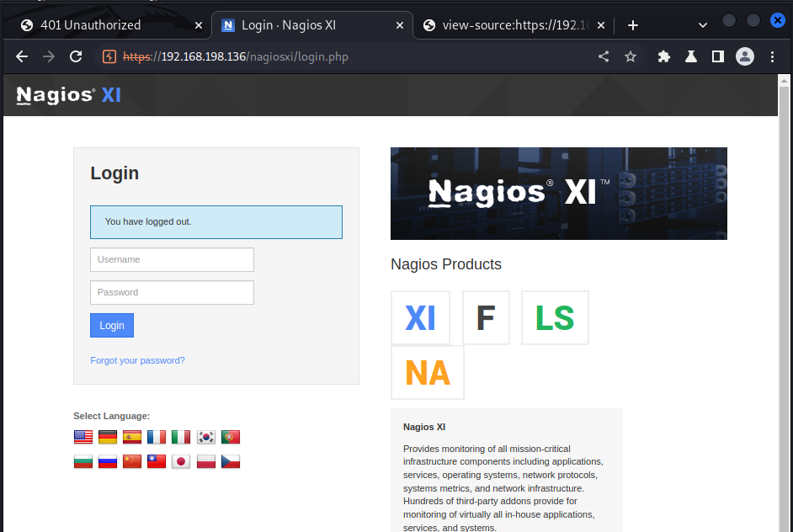
Task: Focus the Password field
Action: tap(172, 292)
